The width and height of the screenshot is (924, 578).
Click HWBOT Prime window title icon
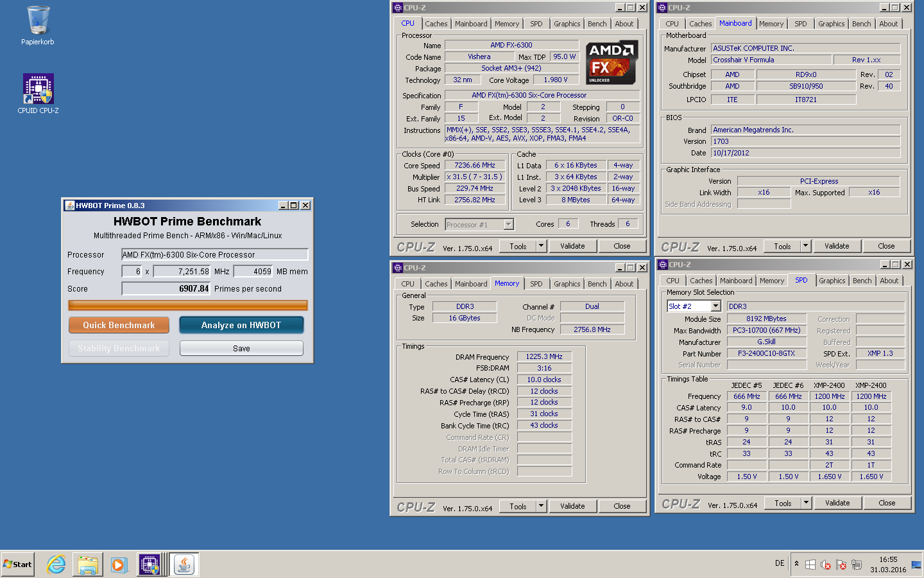70,206
